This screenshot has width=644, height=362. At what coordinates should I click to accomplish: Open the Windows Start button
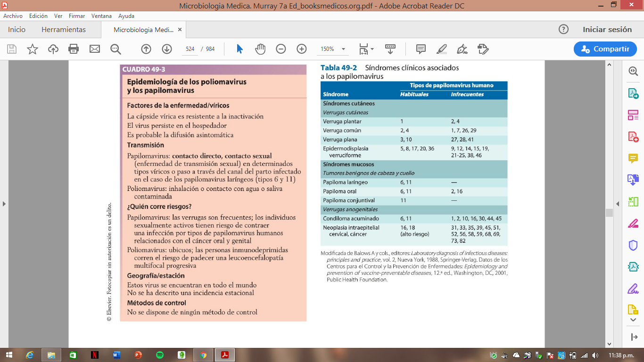click(9, 355)
